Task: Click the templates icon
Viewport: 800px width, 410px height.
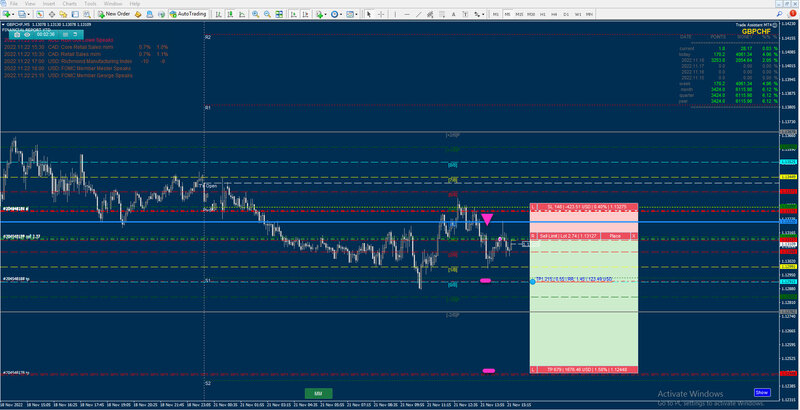Action: pos(349,14)
